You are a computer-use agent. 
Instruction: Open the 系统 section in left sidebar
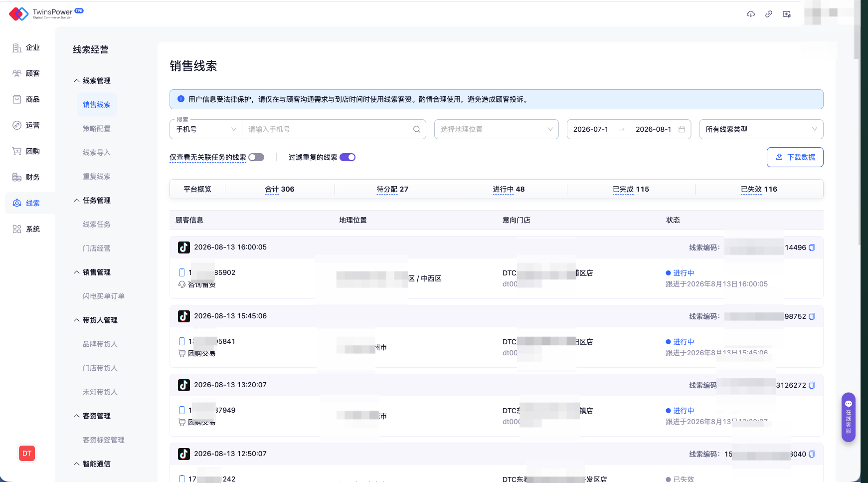pyautogui.click(x=26, y=229)
